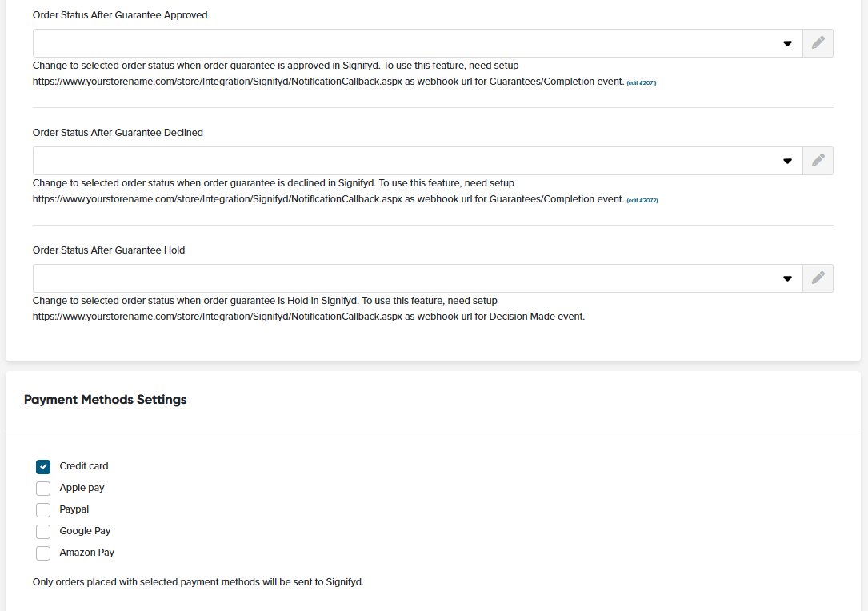Click pencil edit icon for Guarantee Declined status
868x611 pixels.
point(818,161)
